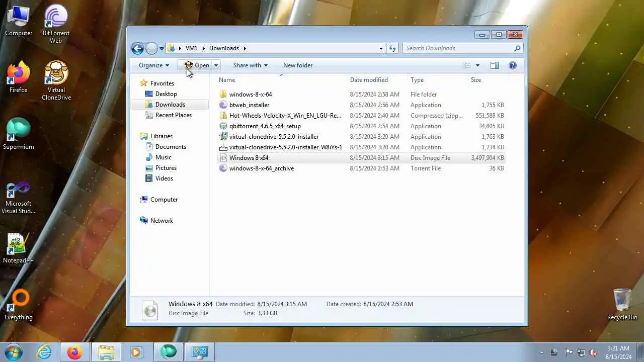Expand address bar previous locations dropdown

(381, 48)
